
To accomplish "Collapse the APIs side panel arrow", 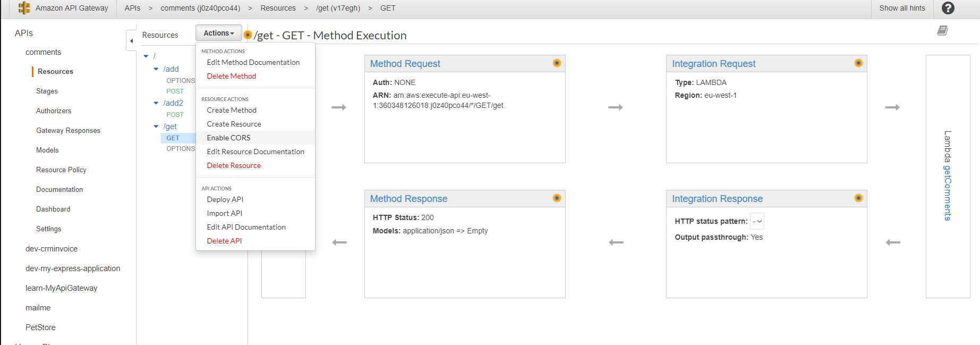I will (x=131, y=41).
